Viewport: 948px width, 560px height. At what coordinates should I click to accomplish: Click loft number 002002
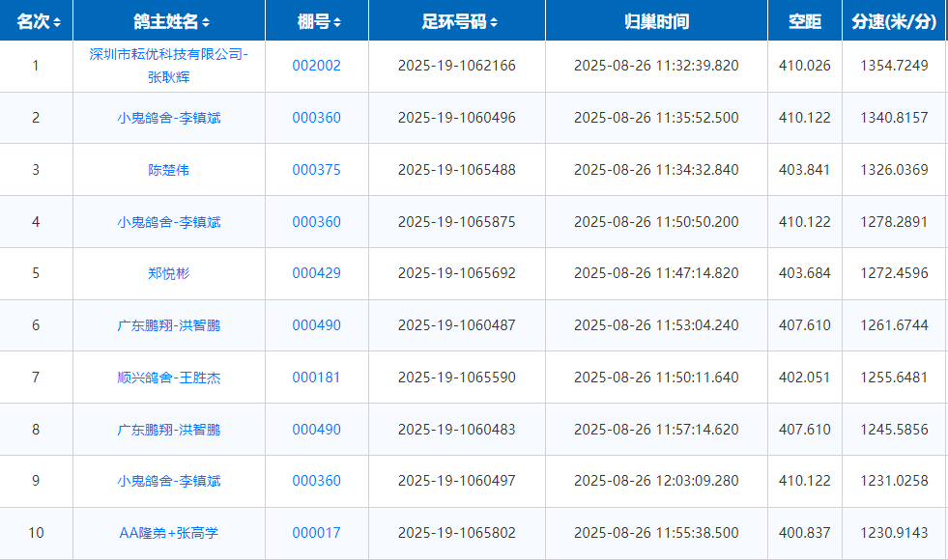coord(316,66)
